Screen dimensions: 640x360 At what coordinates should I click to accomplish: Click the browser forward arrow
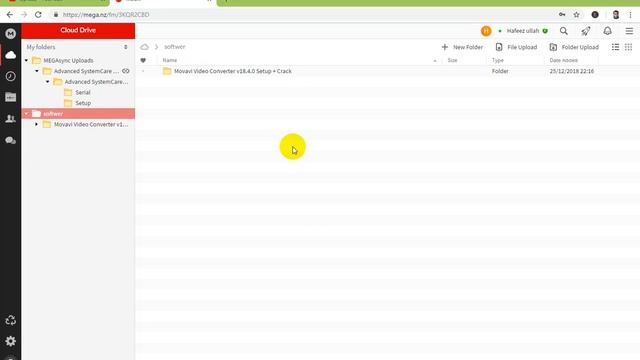[x=24, y=15]
